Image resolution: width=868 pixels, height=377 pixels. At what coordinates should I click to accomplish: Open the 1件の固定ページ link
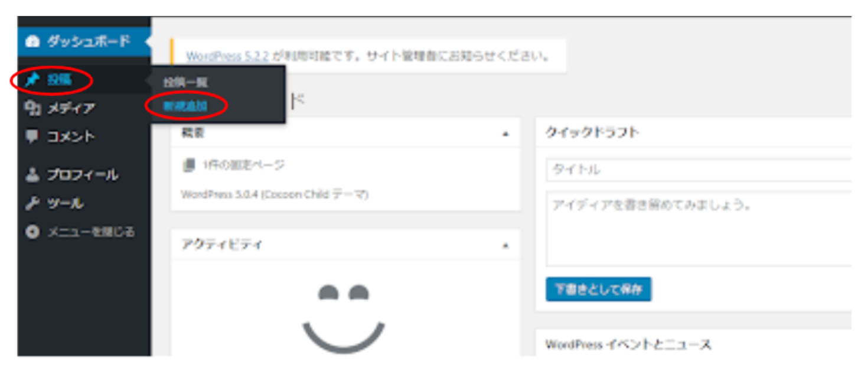(x=242, y=165)
